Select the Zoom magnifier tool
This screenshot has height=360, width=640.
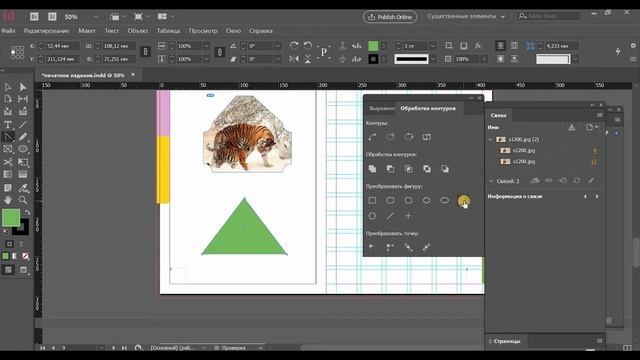click(x=23, y=200)
